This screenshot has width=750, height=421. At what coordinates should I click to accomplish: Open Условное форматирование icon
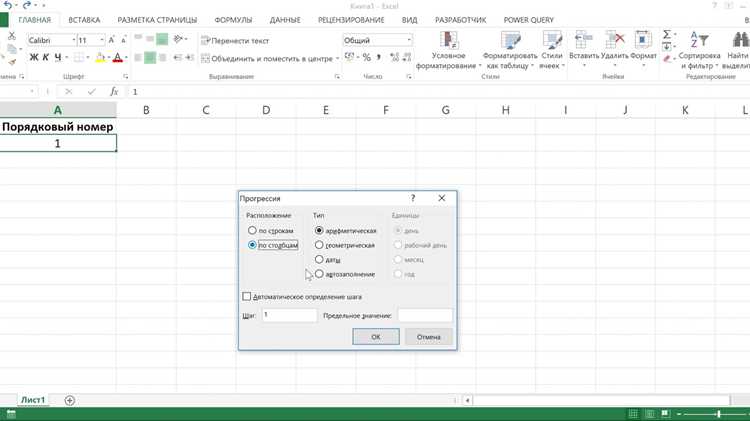449,40
